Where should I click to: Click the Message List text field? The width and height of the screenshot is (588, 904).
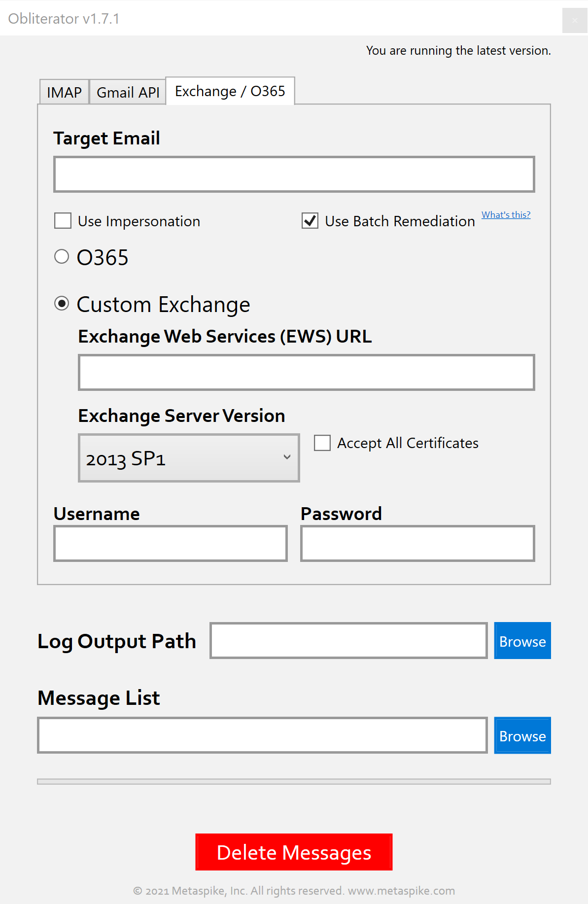(262, 735)
